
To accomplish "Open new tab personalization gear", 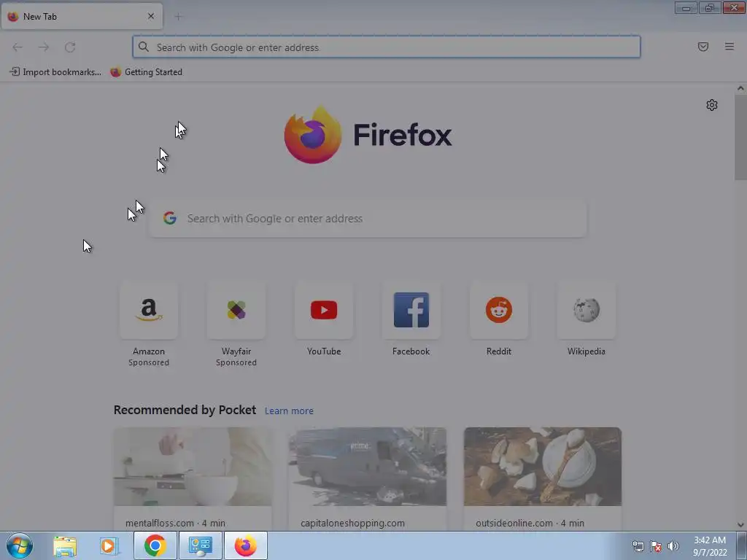I will pos(712,105).
